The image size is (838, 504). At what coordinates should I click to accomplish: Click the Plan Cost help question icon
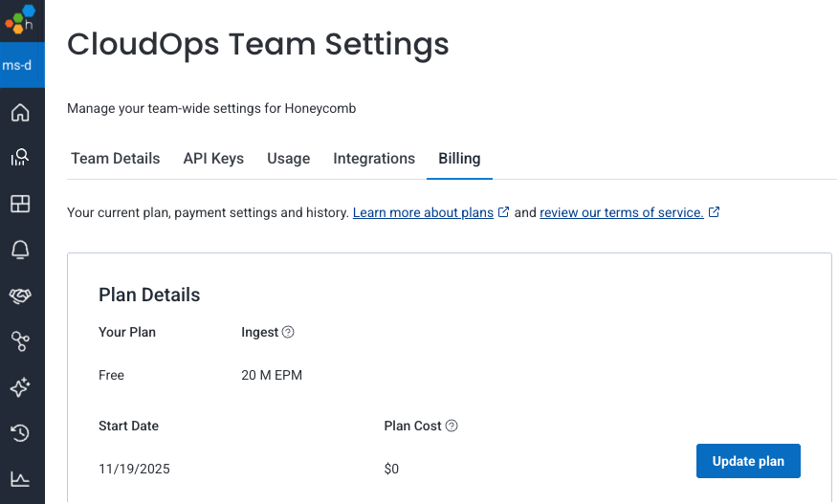(x=452, y=426)
